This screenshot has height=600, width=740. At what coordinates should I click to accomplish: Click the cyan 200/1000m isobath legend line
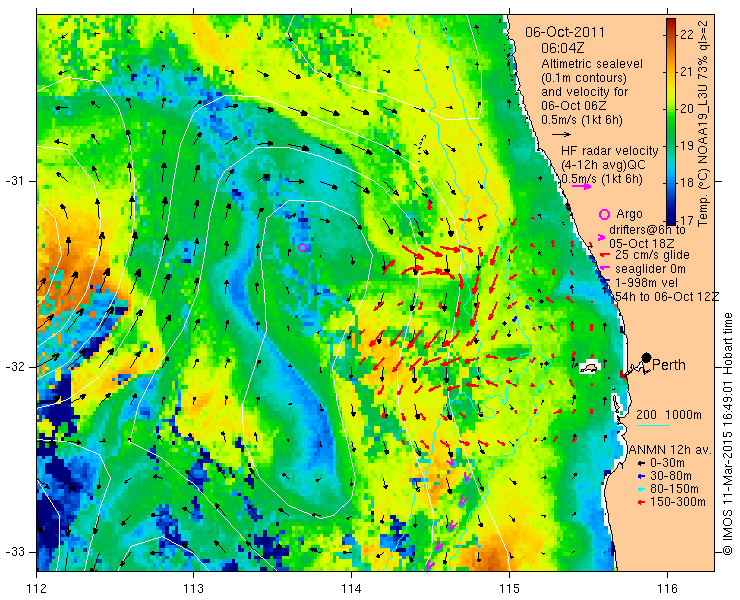(x=653, y=425)
